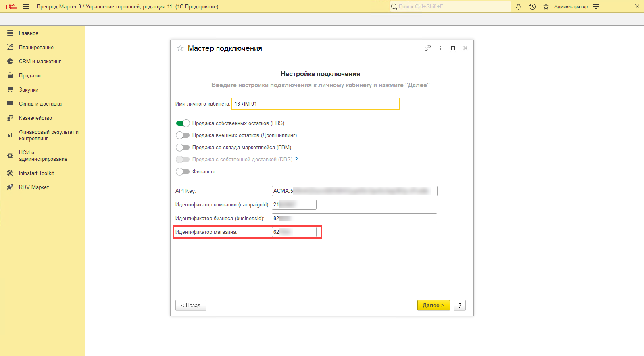The height and width of the screenshot is (356, 644).
Task: Focus the Имя личного кабинета field
Action: point(315,104)
